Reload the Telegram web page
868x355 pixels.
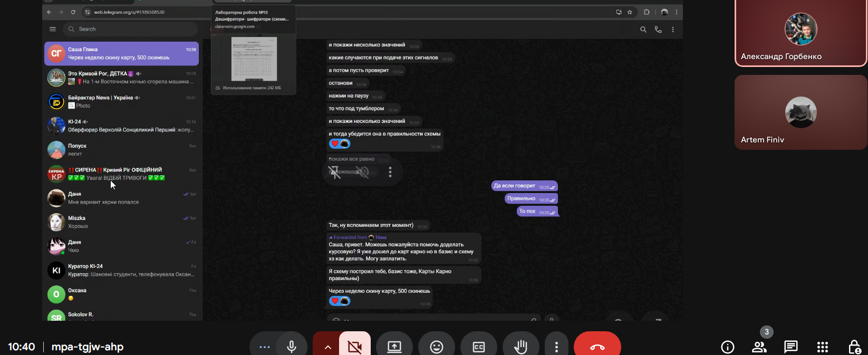coord(73,12)
